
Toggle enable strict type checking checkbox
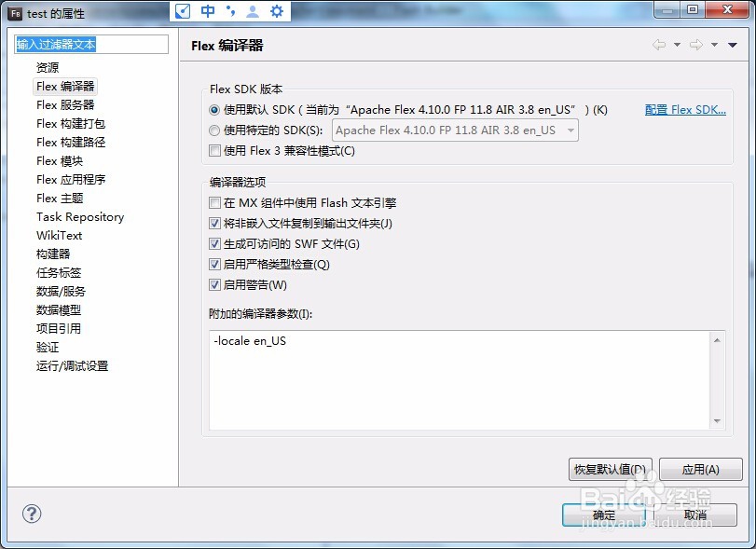click(x=214, y=264)
